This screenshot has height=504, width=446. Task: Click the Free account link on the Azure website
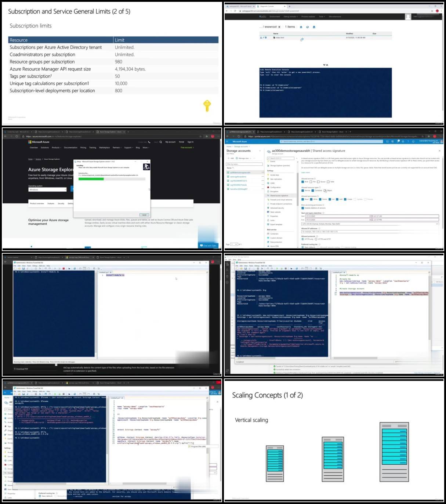(187, 148)
